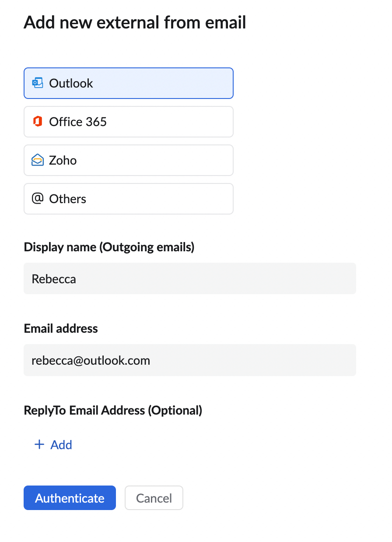
Task: Click the red Office 365 logo icon
Action: click(x=38, y=121)
